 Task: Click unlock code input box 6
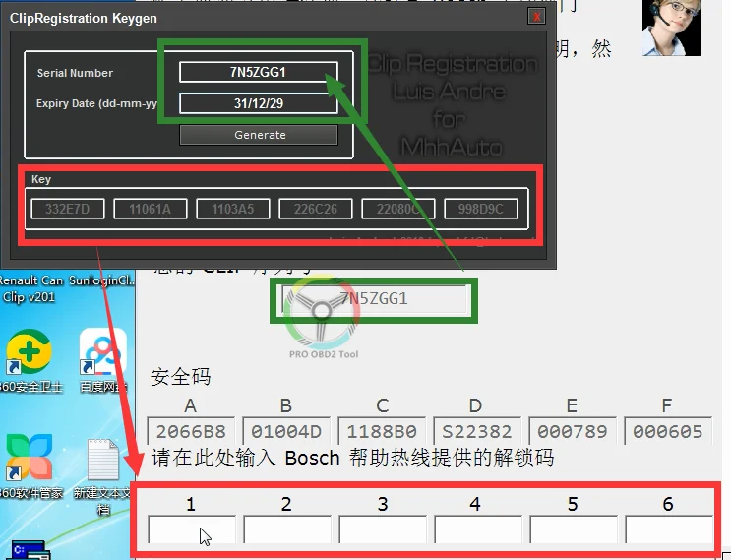pos(669,529)
